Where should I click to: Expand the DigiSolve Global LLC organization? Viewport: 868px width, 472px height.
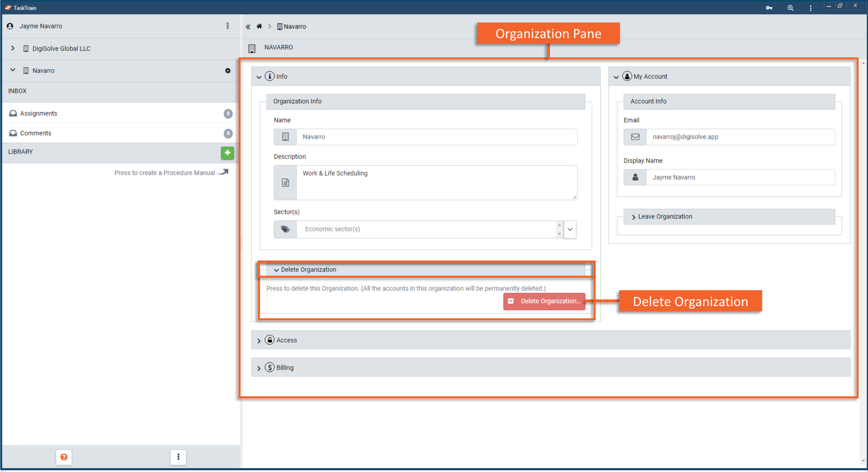point(13,48)
